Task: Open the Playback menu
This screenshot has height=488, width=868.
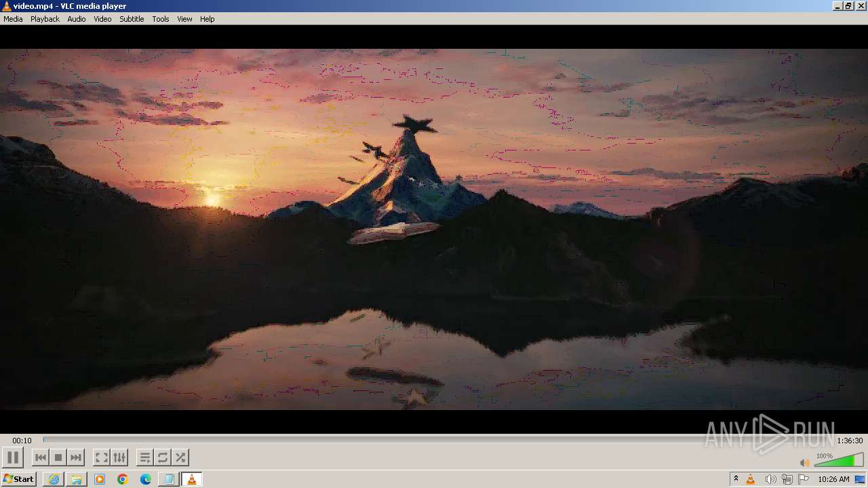Action: tap(45, 19)
